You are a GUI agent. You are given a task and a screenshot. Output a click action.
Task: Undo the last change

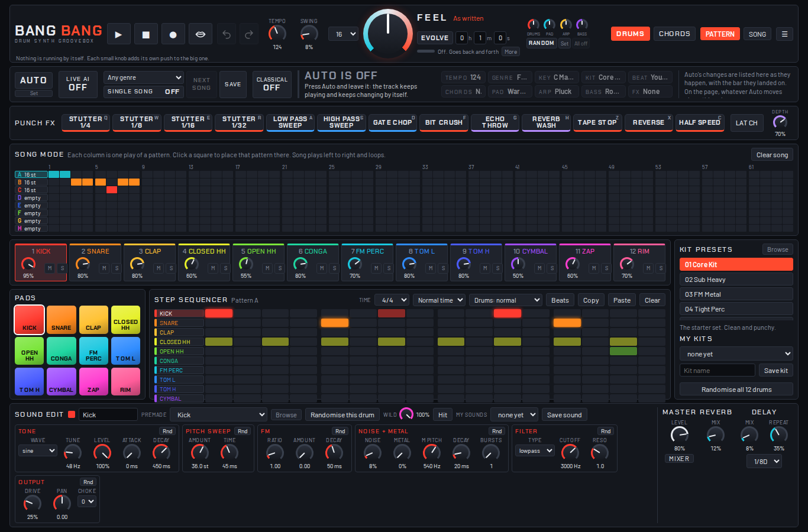[227, 34]
